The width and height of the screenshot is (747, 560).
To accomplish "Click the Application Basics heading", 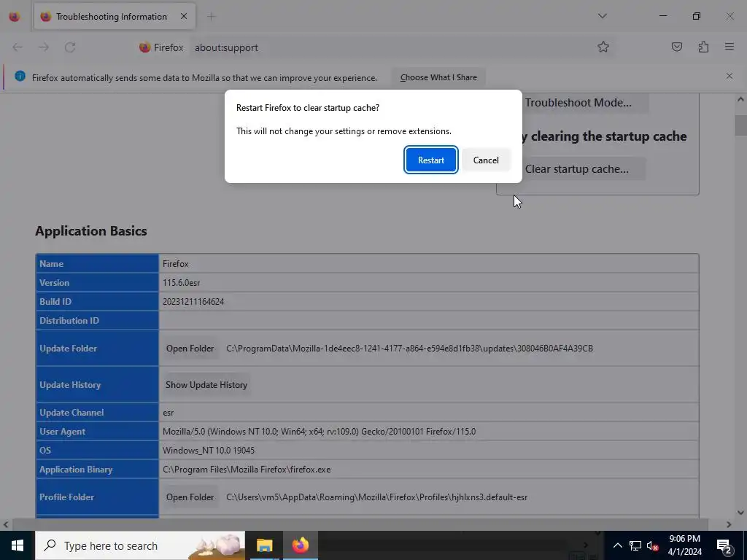I will coord(91,231).
